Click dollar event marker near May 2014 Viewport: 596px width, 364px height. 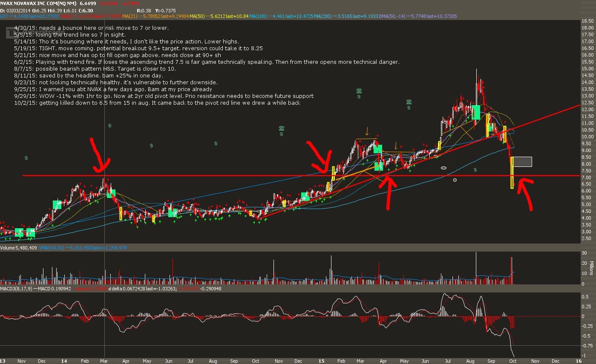click(x=151, y=146)
